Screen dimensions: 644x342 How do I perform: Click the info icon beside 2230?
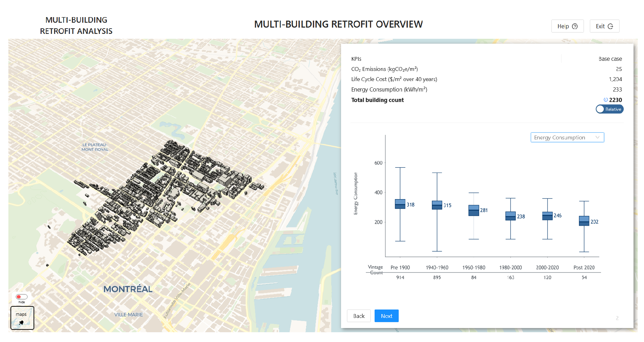(606, 100)
